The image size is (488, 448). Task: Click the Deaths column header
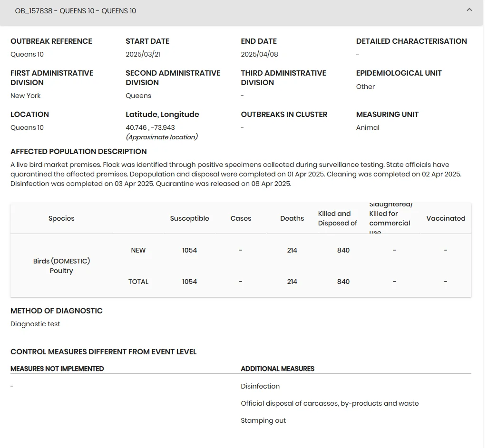tap(292, 218)
